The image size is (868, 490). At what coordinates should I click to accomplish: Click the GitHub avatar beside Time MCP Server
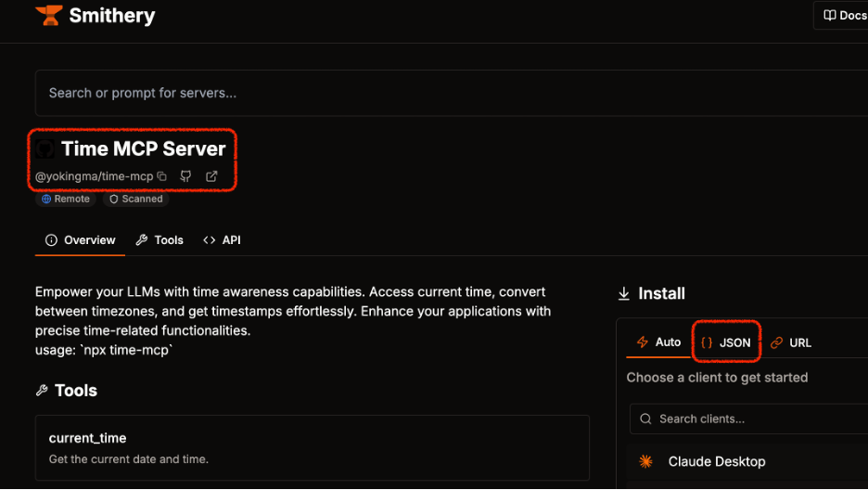pyautogui.click(x=45, y=148)
